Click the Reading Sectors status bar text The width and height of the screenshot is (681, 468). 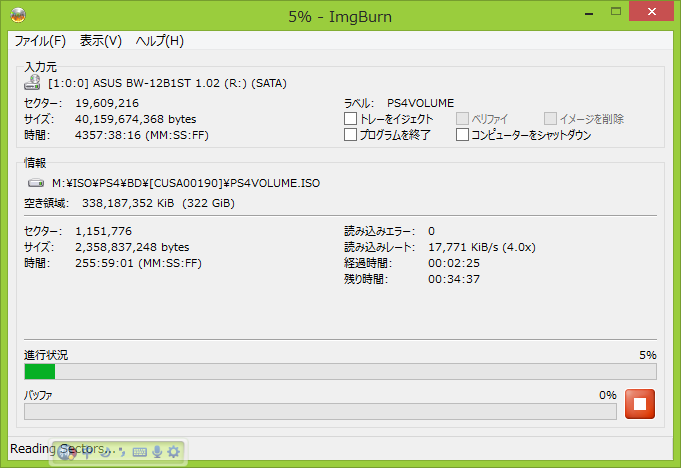(62, 448)
